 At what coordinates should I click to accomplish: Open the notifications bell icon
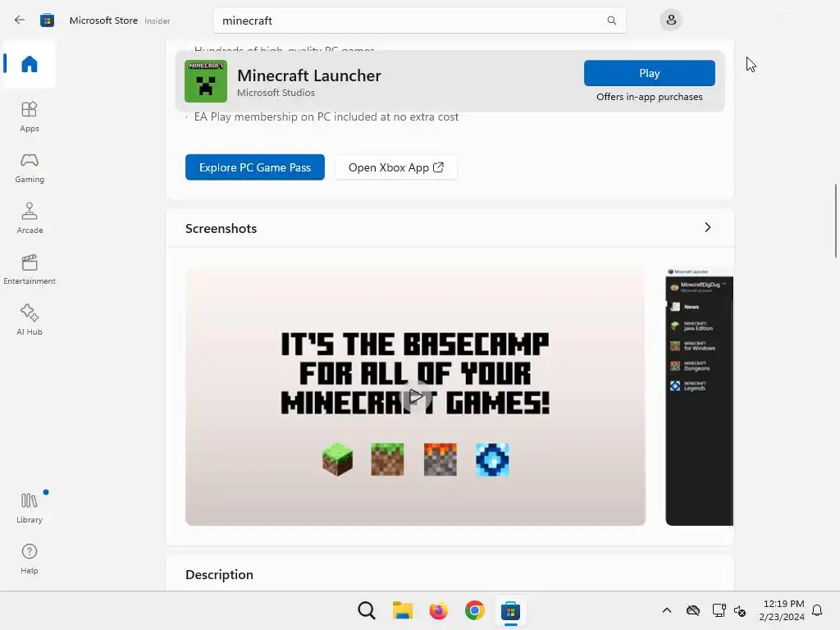[817, 610]
